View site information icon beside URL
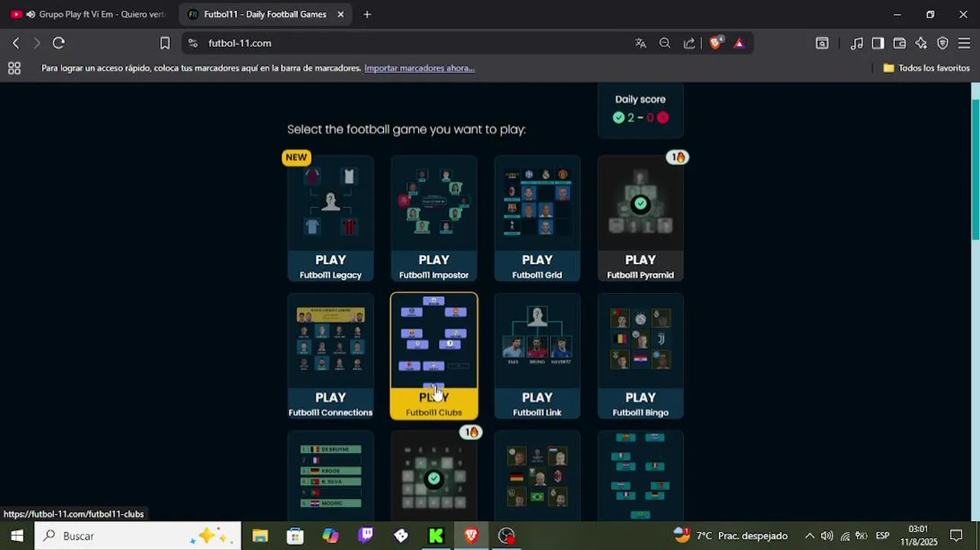The image size is (980, 550). pos(192,44)
